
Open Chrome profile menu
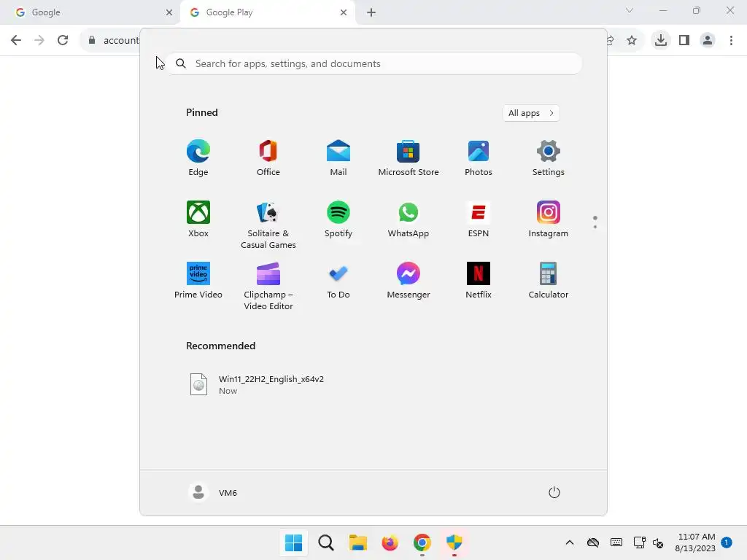pyautogui.click(x=708, y=40)
